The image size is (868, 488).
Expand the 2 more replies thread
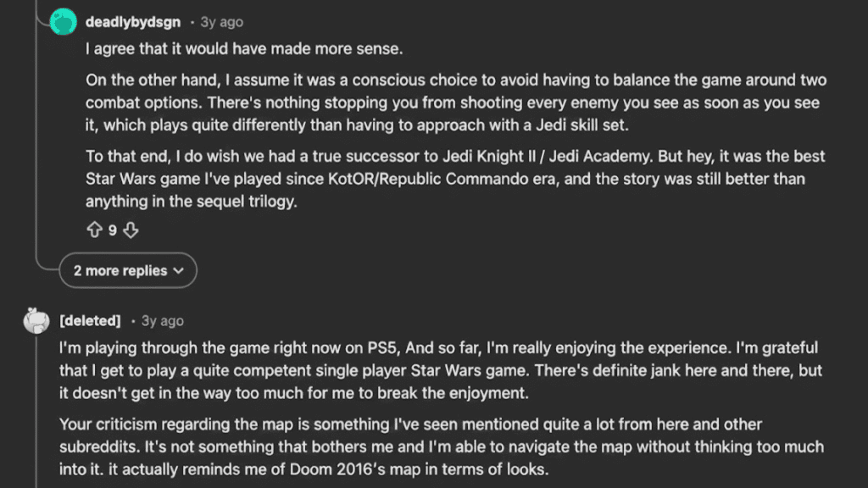tap(127, 270)
